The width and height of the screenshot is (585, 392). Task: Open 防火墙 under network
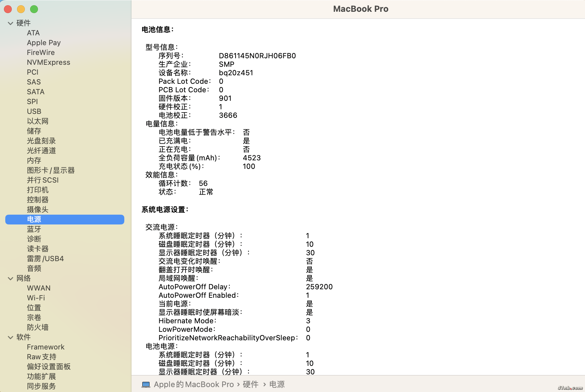[38, 328]
